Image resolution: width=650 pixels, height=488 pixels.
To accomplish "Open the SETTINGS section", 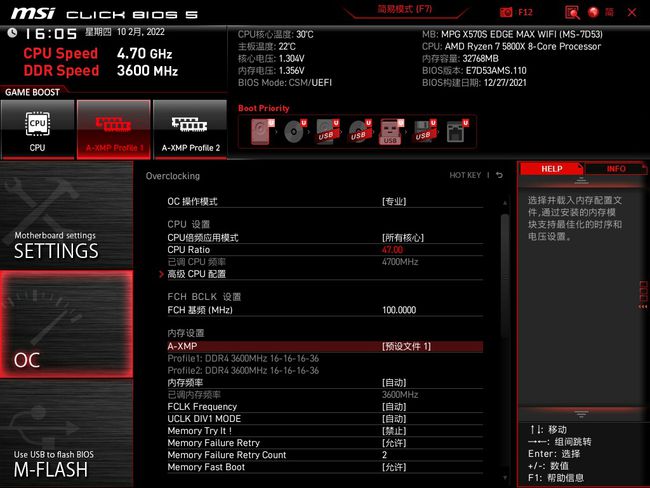I will pyautogui.click(x=66, y=215).
